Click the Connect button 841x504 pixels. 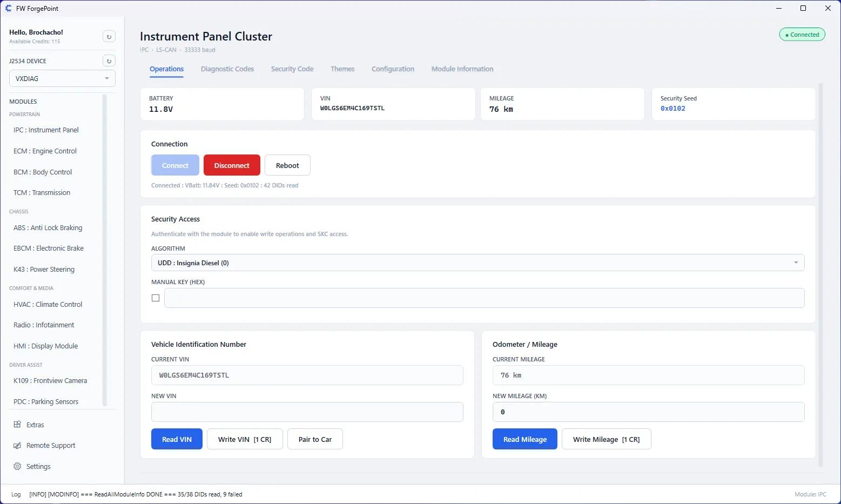(x=175, y=165)
